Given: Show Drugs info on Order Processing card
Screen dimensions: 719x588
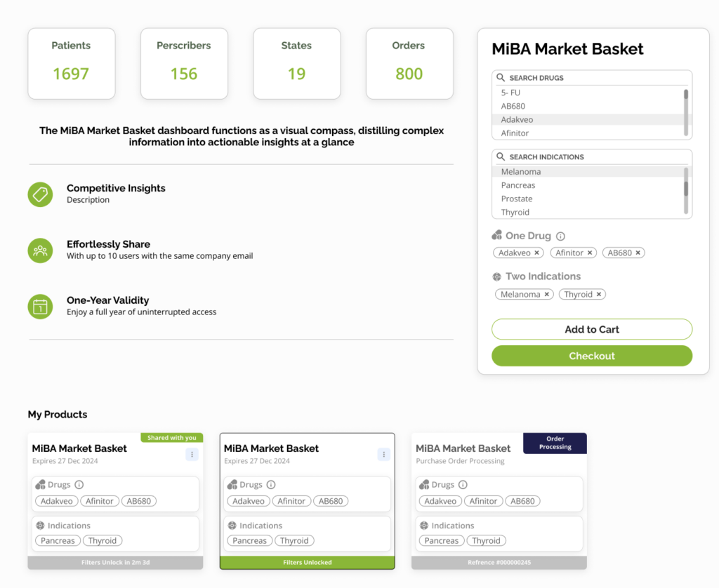Looking at the screenshot, I should coord(463,484).
